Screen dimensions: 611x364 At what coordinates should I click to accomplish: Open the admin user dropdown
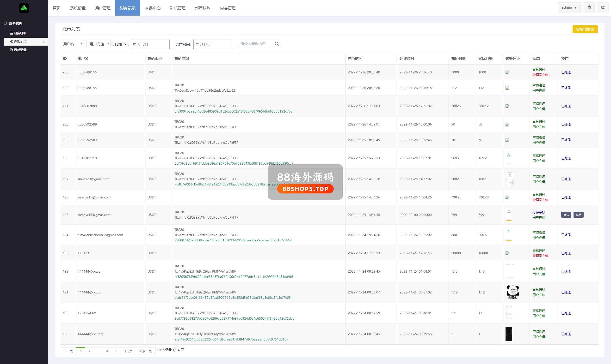coord(569,8)
